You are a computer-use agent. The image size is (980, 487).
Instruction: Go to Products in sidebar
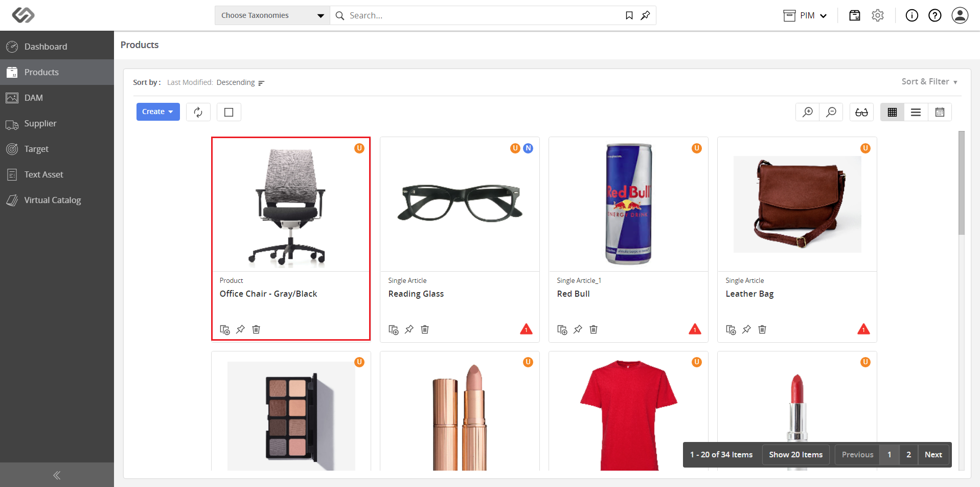tap(57, 72)
